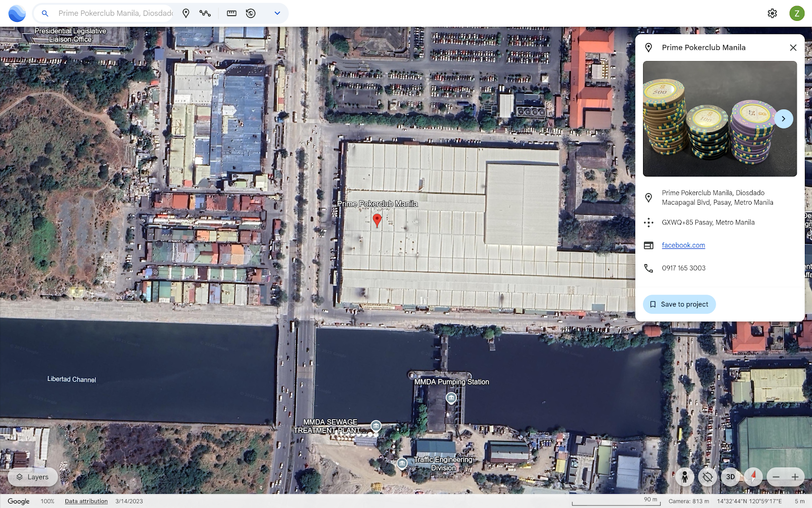Select the add placemark tool
The height and width of the screenshot is (508, 812).
click(x=186, y=13)
